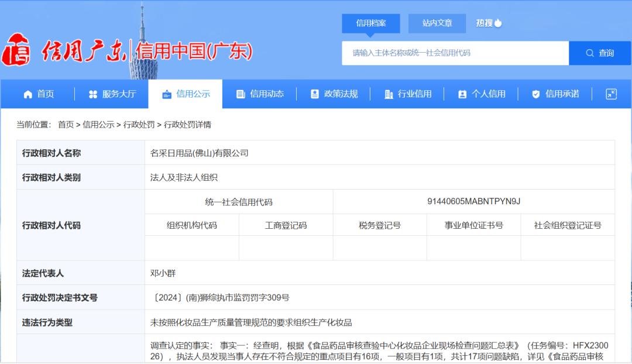
Task: Click the news icon beside 信用动态
Action: [x=241, y=94]
